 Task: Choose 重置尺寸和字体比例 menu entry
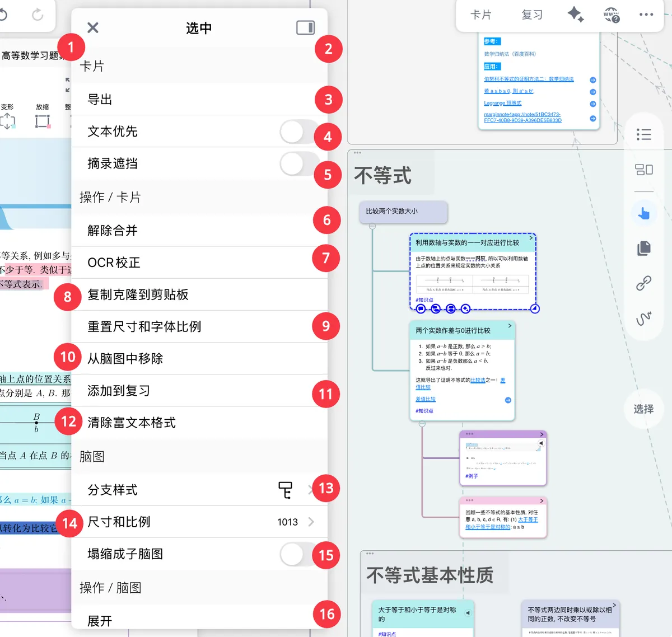coord(199,326)
